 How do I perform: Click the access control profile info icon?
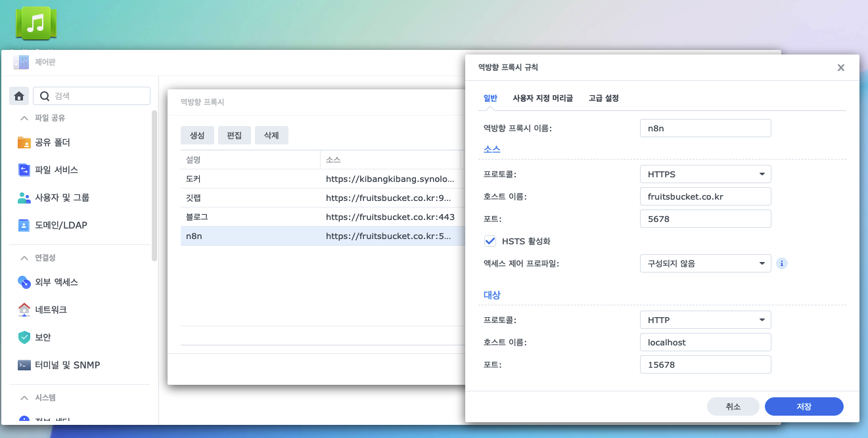point(782,263)
